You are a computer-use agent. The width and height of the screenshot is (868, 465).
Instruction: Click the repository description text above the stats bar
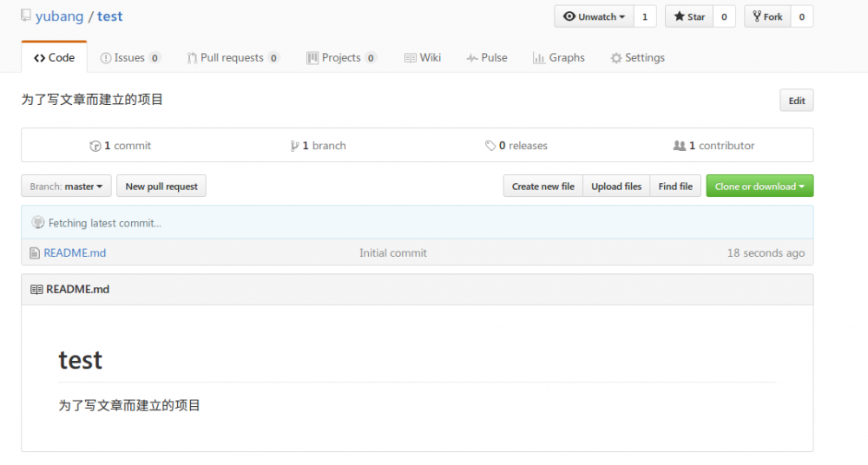[x=92, y=100]
